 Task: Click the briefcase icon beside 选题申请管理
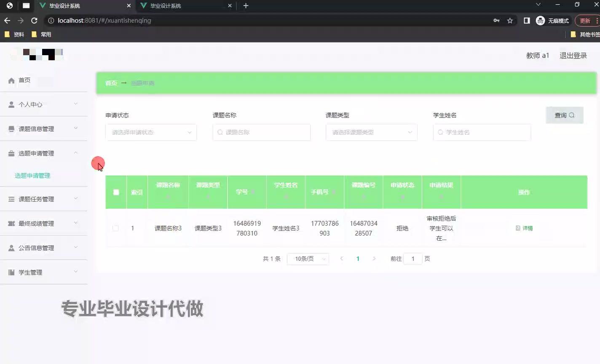click(x=11, y=153)
